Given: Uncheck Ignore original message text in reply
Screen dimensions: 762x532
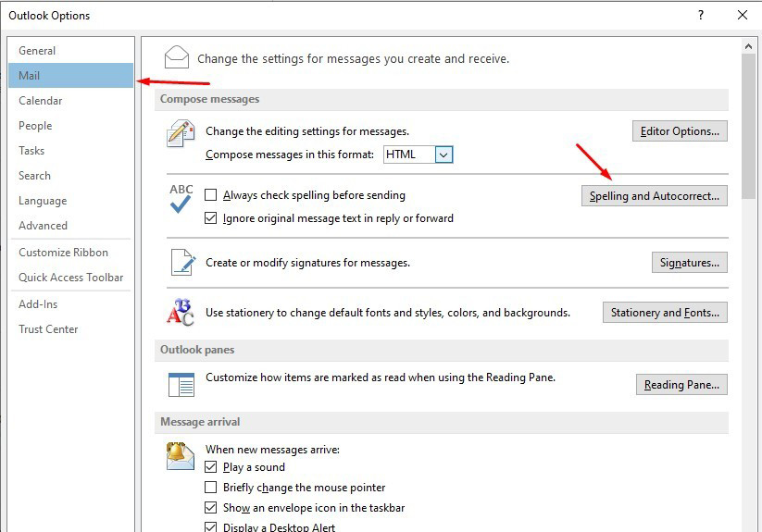Looking at the screenshot, I should tap(211, 218).
